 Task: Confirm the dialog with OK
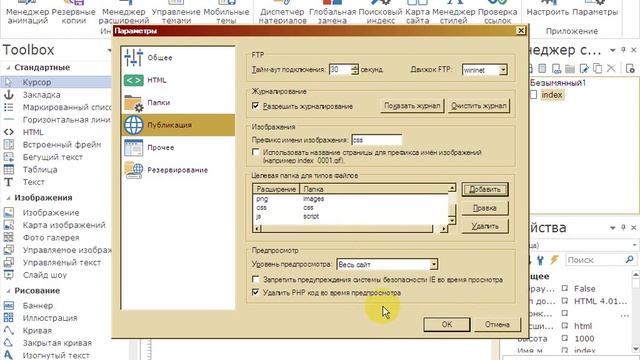tap(447, 324)
